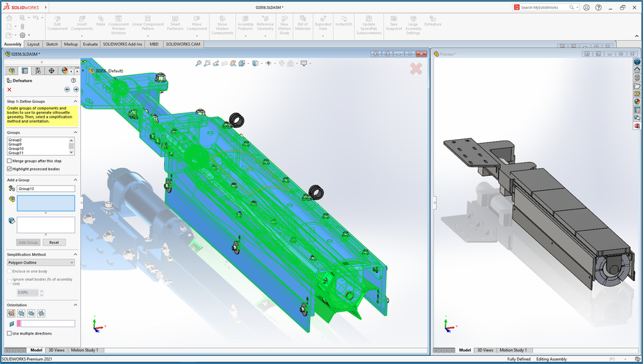Switch to the PropertyManager tab icon
Image resolution: width=643 pixels, height=364 pixels.
pos(25,70)
